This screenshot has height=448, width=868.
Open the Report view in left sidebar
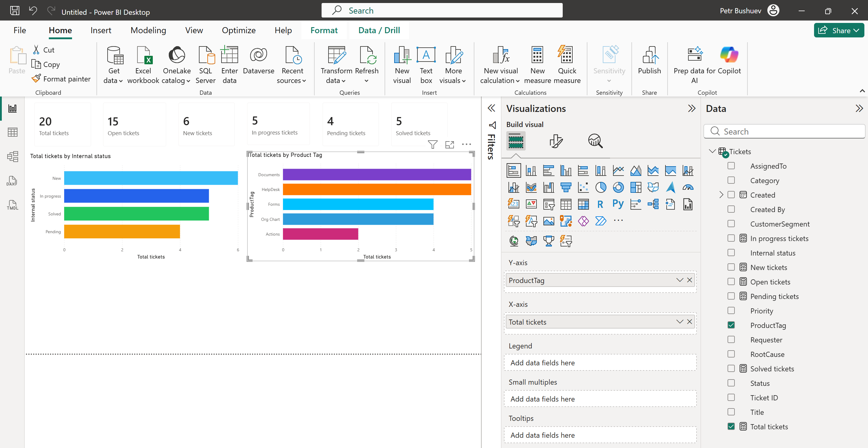point(12,109)
